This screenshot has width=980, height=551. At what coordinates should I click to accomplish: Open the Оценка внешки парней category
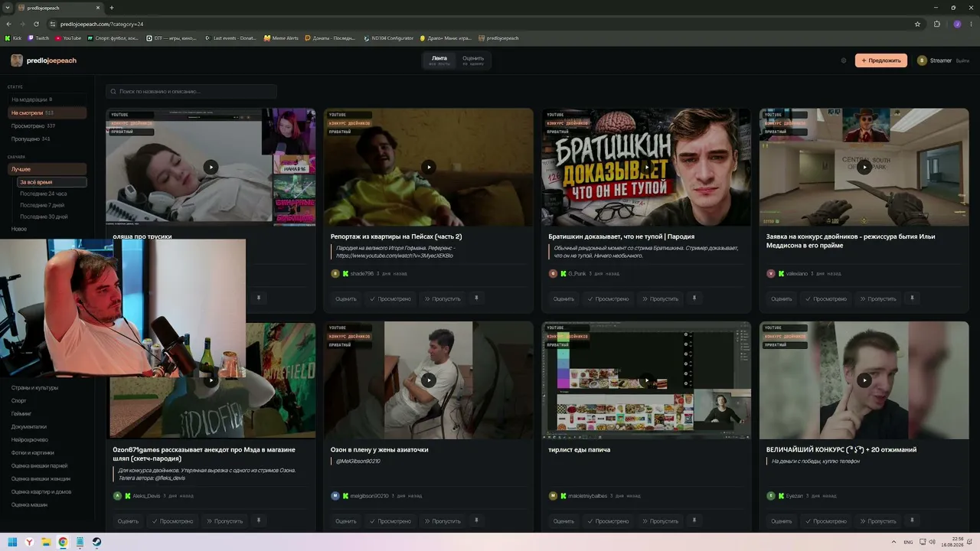40,465
